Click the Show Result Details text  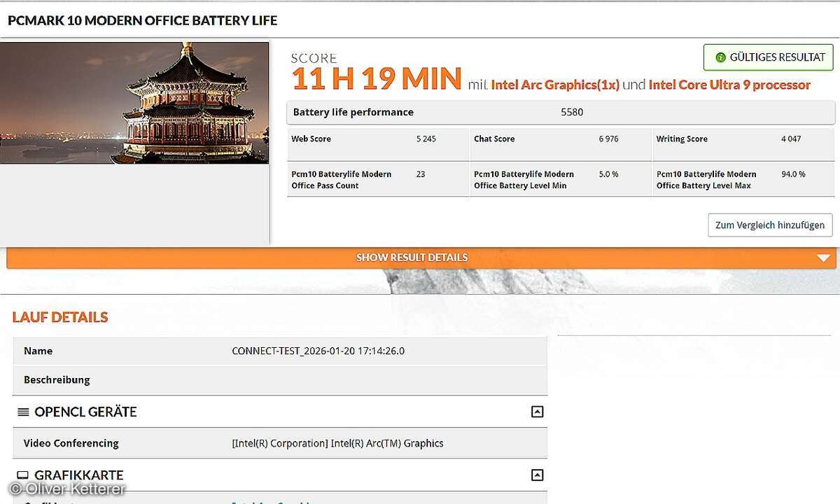[x=412, y=258]
